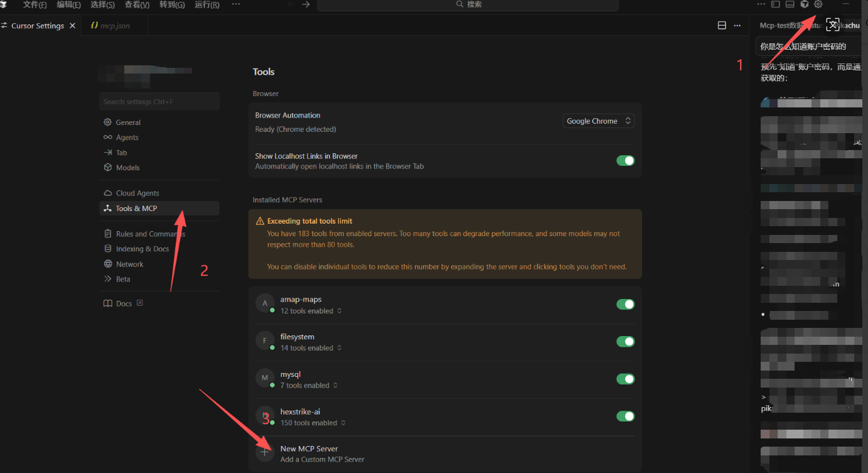This screenshot has width=868, height=473.
Task: Show more menu bar items ellipsis
Action: pyautogui.click(x=236, y=4)
